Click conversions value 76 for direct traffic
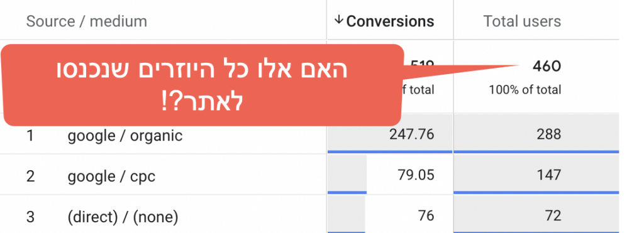The width and height of the screenshot is (644, 233). click(x=425, y=215)
